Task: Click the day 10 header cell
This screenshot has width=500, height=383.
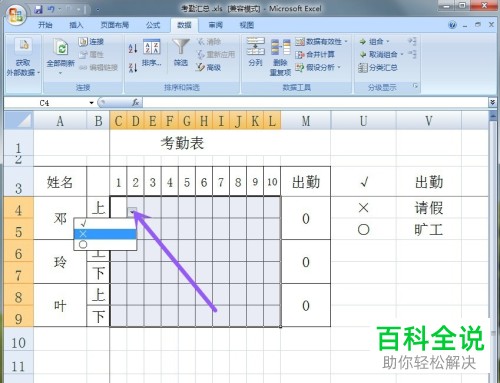Action: [272, 182]
